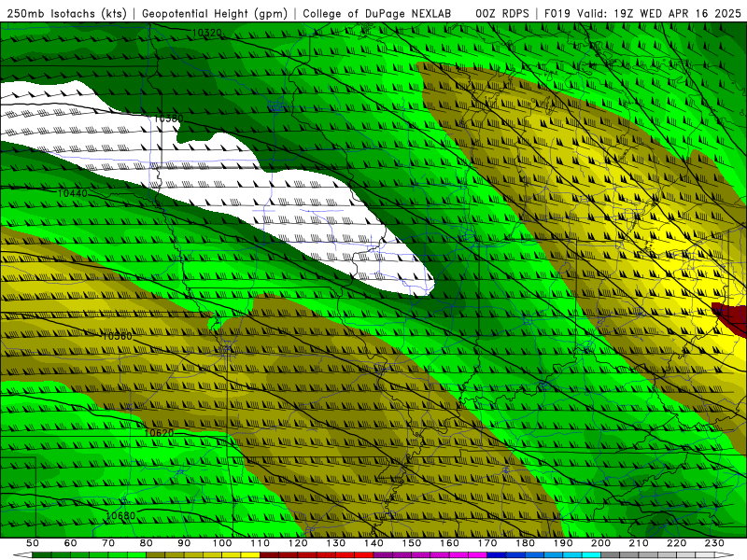Click the 'F019 Valid: 19Z WED APR 16 2025' text

[642, 14]
